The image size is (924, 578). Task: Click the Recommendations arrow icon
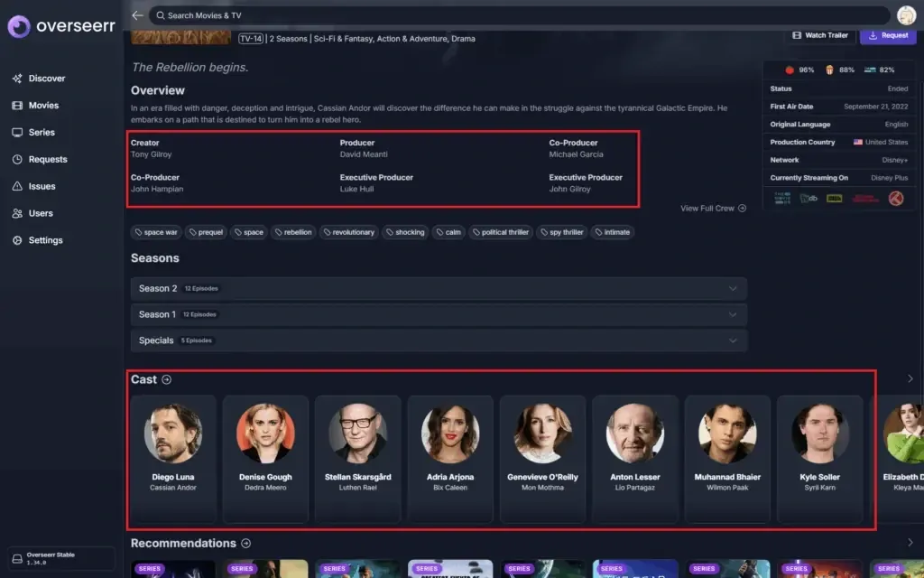[245, 544]
